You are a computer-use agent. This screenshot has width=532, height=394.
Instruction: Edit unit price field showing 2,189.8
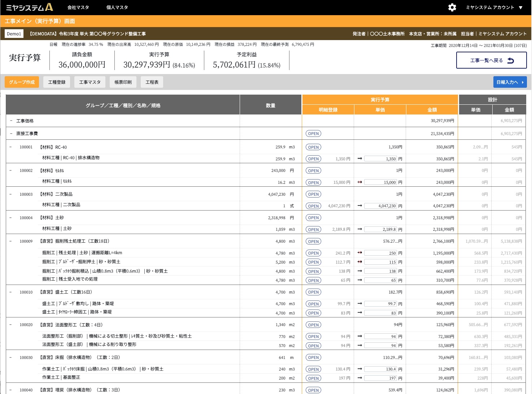(381, 229)
